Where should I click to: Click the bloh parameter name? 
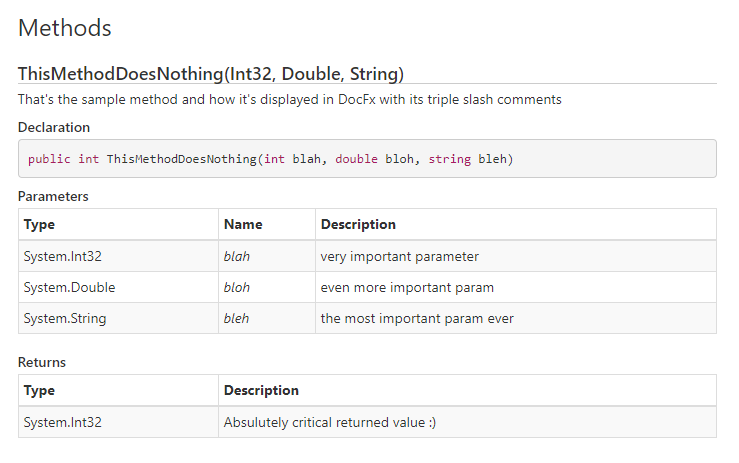click(237, 287)
